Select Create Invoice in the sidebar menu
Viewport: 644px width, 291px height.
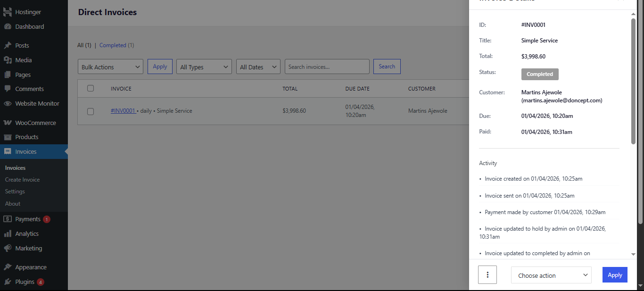[22, 179]
